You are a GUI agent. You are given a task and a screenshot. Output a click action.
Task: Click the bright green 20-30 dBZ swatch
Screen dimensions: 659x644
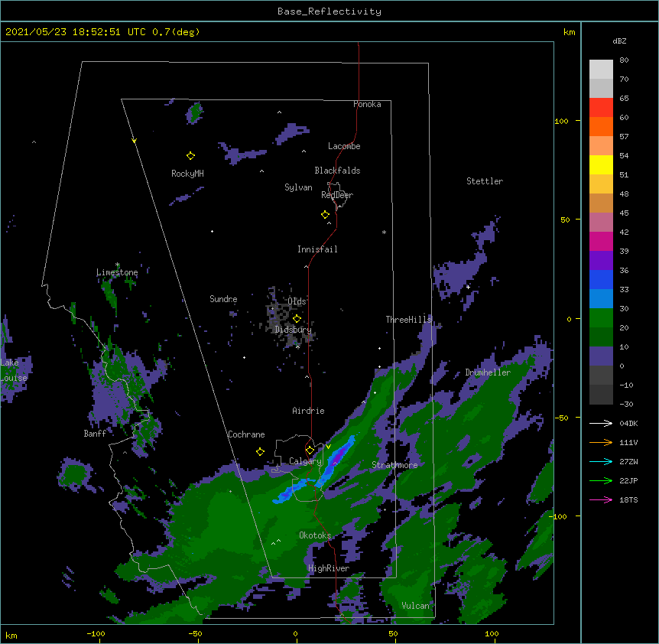[x=601, y=318]
